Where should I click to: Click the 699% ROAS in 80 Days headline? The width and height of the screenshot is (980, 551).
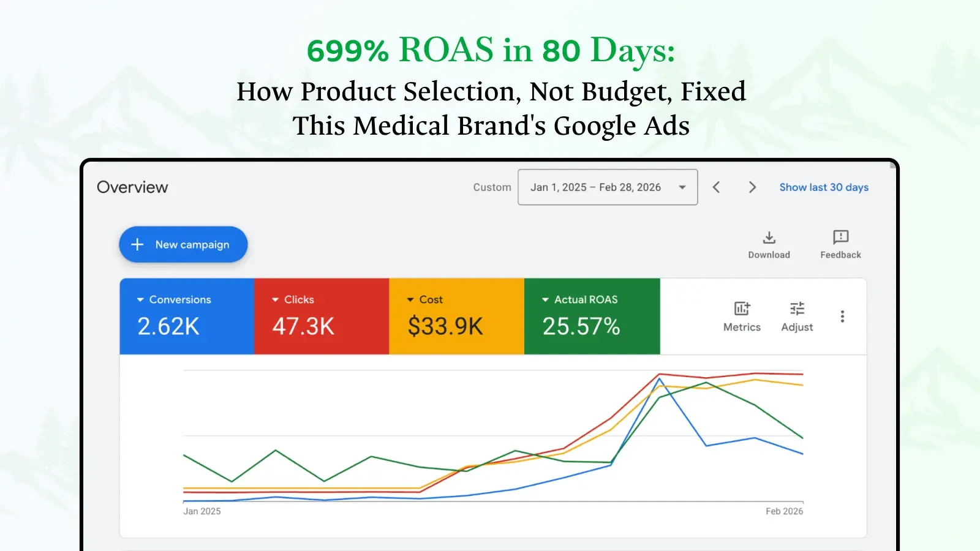(491, 50)
